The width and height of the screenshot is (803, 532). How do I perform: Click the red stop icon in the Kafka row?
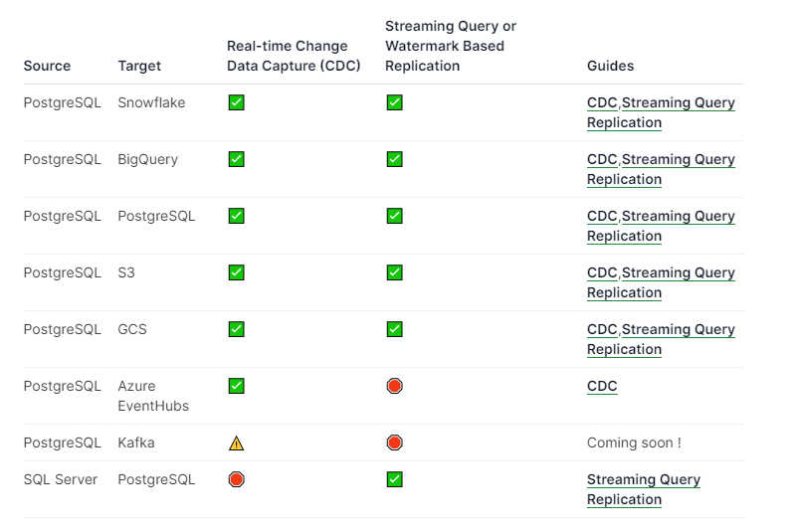point(394,443)
